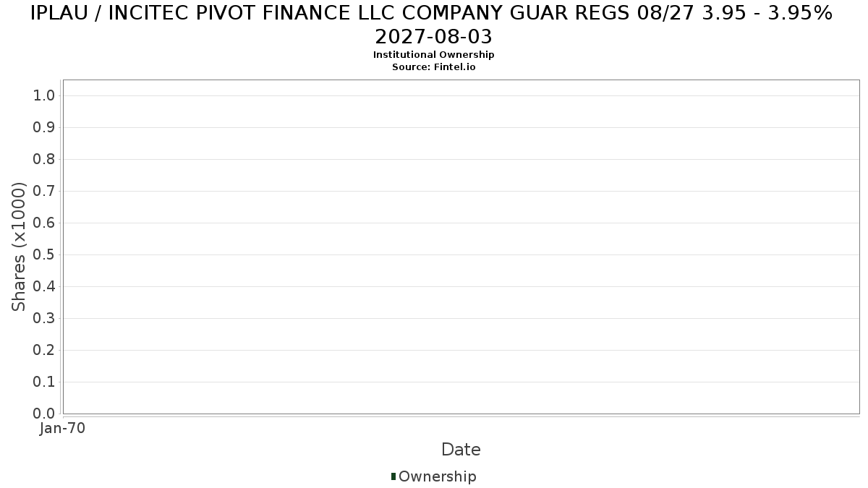Viewport: 868px width, 488px height.
Task: Click the 0.2 y-axis tick label
Action: pos(44,351)
